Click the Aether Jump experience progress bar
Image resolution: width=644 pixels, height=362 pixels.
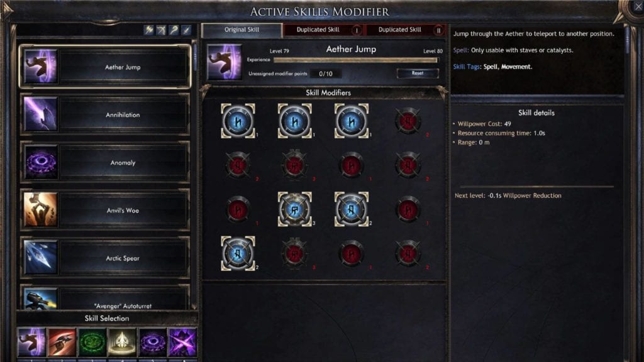(356, 60)
